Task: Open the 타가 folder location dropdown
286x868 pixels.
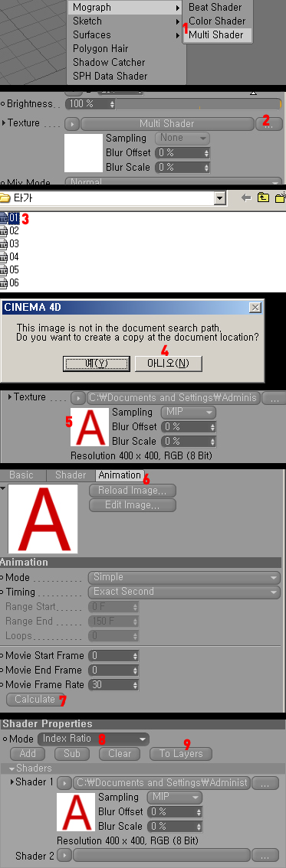Action: click(220, 198)
